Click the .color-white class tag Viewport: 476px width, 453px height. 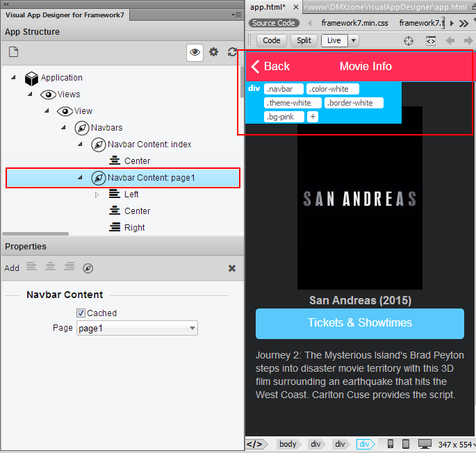click(x=333, y=89)
